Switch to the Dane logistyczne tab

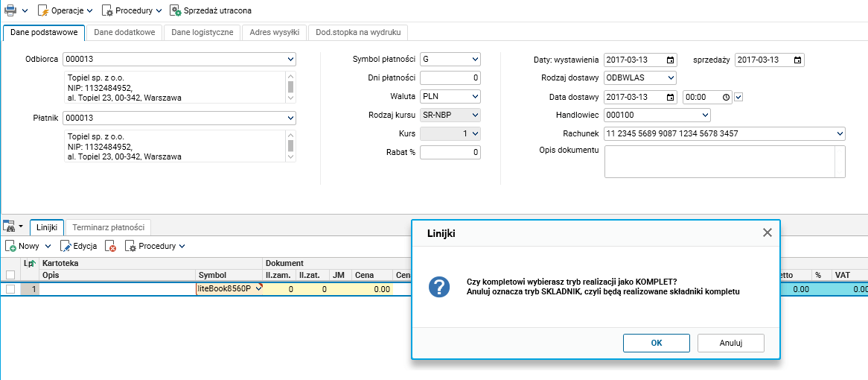click(x=202, y=33)
